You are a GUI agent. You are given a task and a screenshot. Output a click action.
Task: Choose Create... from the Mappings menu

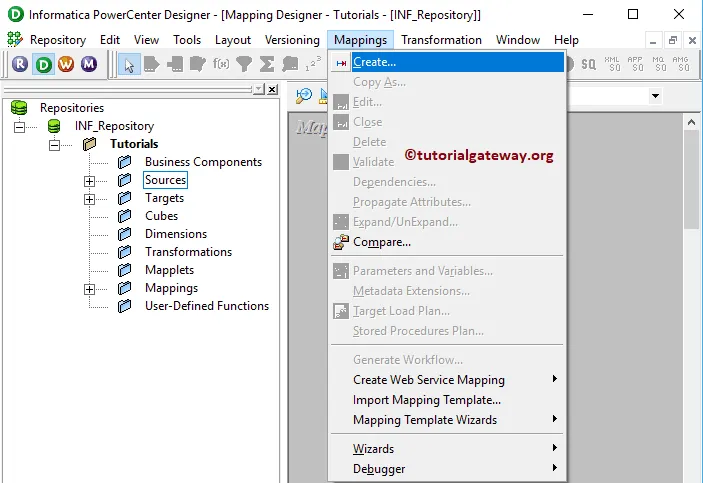click(374, 62)
